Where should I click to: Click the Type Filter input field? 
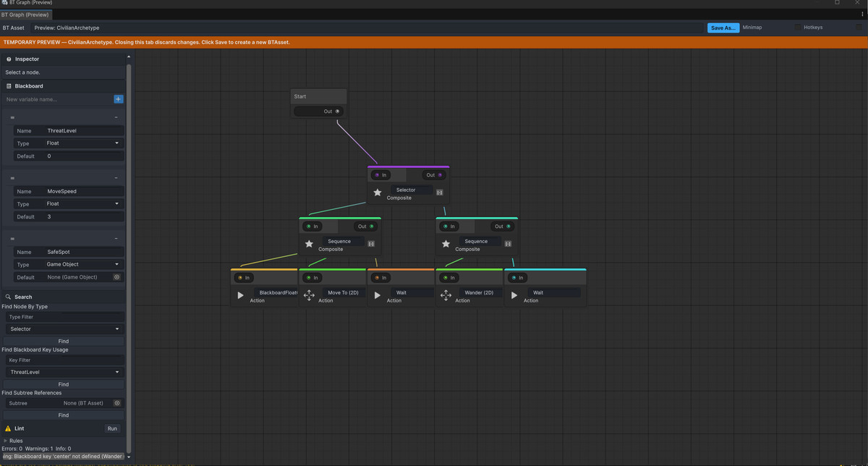pyautogui.click(x=64, y=317)
